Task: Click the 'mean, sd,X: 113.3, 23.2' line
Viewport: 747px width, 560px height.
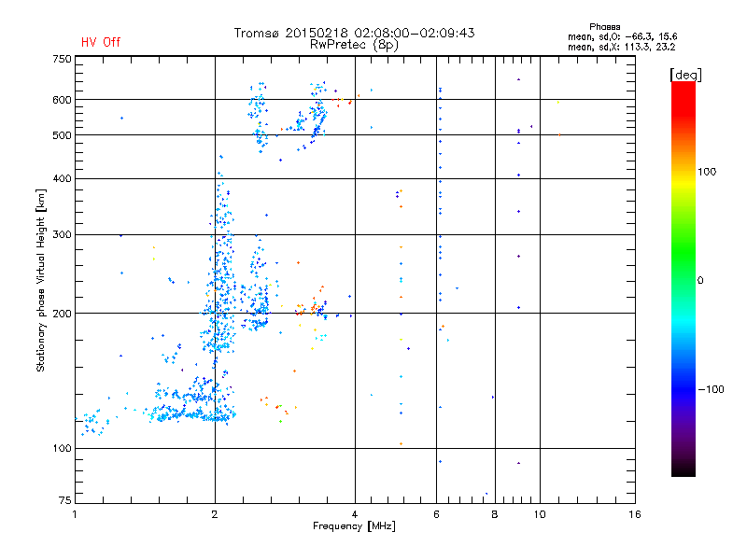Action: pyautogui.click(x=621, y=47)
